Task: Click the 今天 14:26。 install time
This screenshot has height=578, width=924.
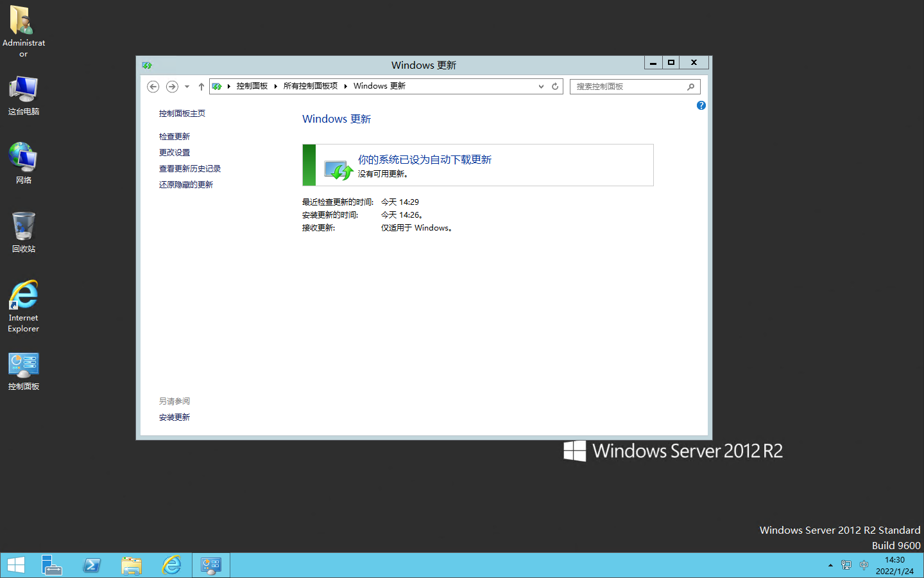Action: click(402, 215)
